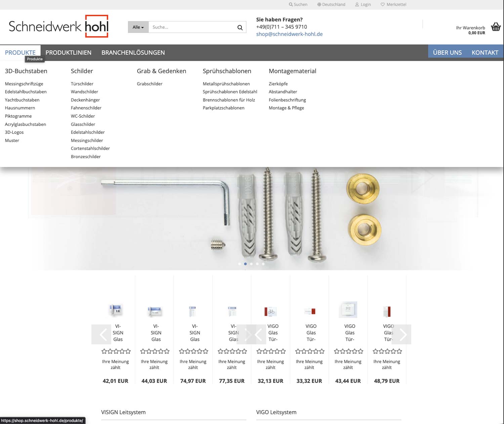Open the Merkzettel wishlist
The width and height of the screenshot is (504, 424).
(393, 4)
